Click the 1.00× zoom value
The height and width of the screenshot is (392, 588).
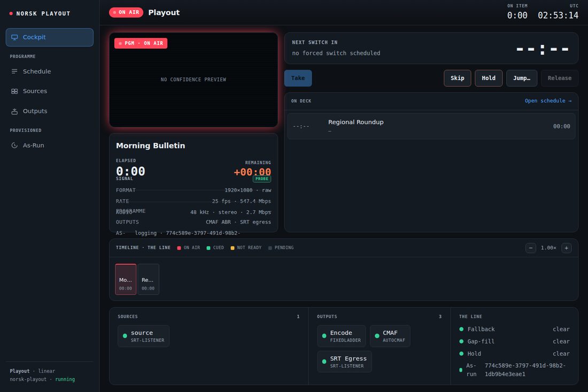tap(548, 248)
